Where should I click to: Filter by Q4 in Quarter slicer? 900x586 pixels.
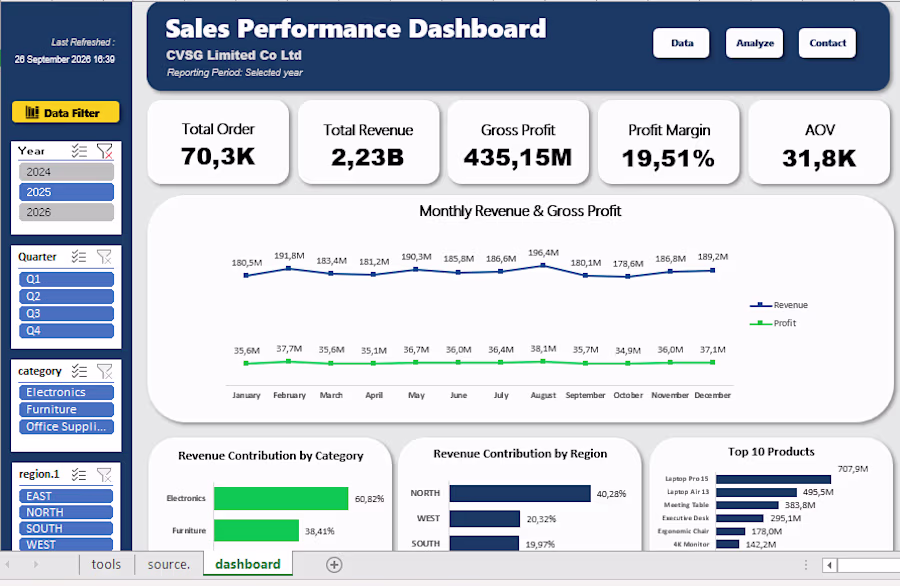[x=67, y=331]
